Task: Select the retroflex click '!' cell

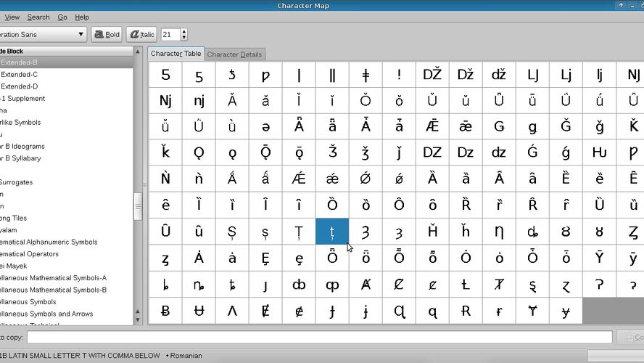Action: tap(399, 75)
